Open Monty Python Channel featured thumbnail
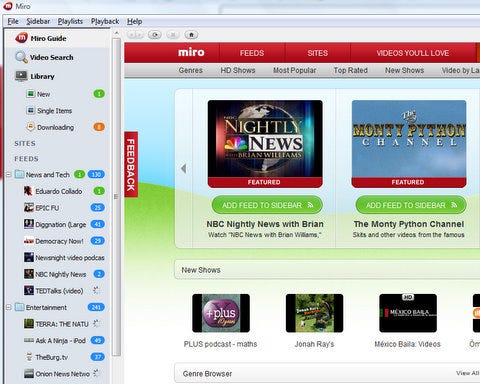Screen dimensions: 480x384 [x=409, y=144]
